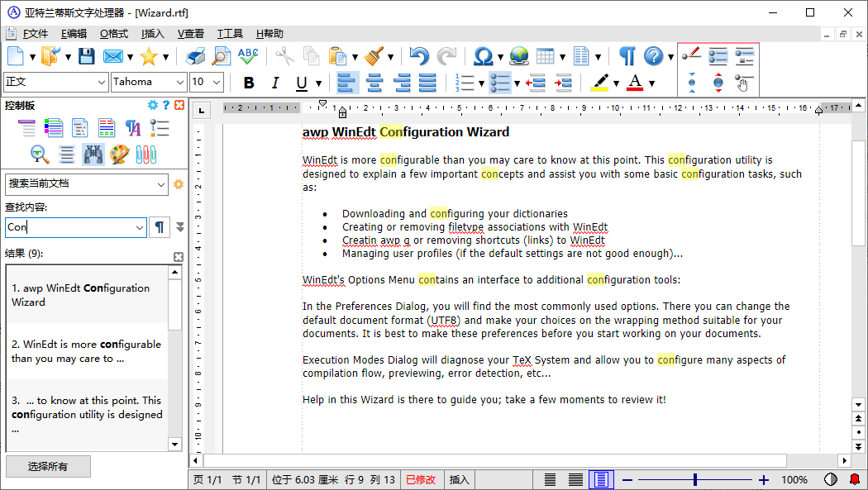This screenshot has height=490, width=868.
Task: Click the Undo arrow icon
Action: [x=419, y=56]
